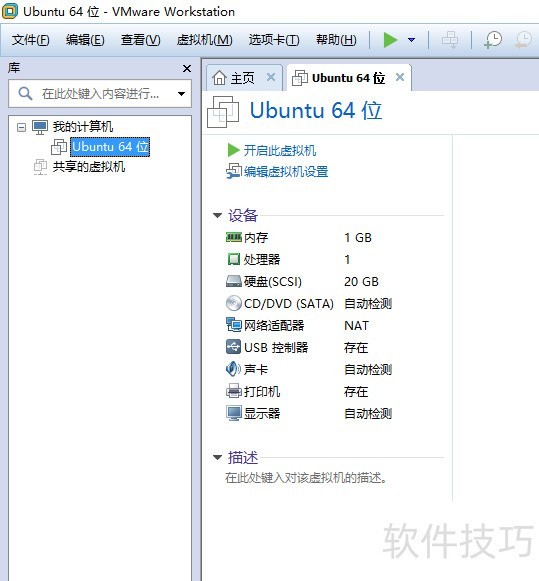This screenshot has width=539, height=581.
Task: Select Ubuntu 64 位 in library tree
Action: coord(110,147)
